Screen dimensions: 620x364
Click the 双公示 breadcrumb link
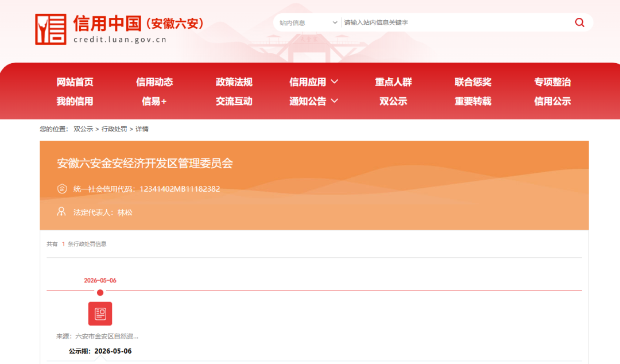click(x=83, y=129)
